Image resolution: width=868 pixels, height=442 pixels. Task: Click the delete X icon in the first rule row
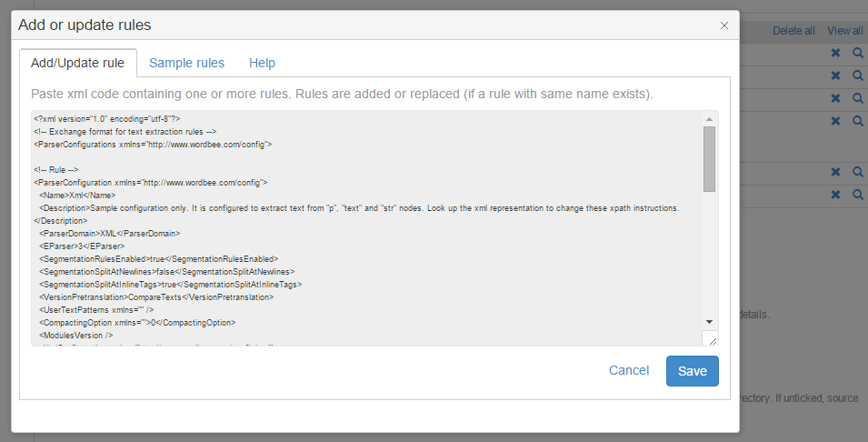[835, 53]
